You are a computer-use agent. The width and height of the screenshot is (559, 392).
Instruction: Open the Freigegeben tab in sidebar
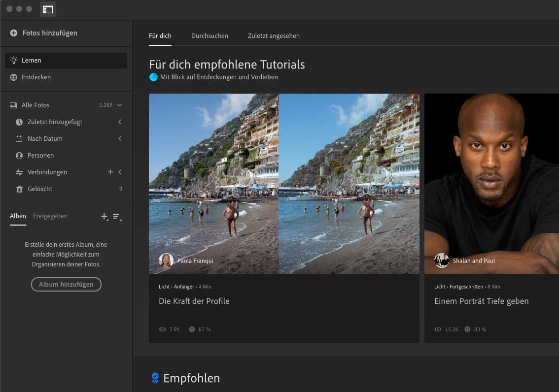(x=50, y=216)
